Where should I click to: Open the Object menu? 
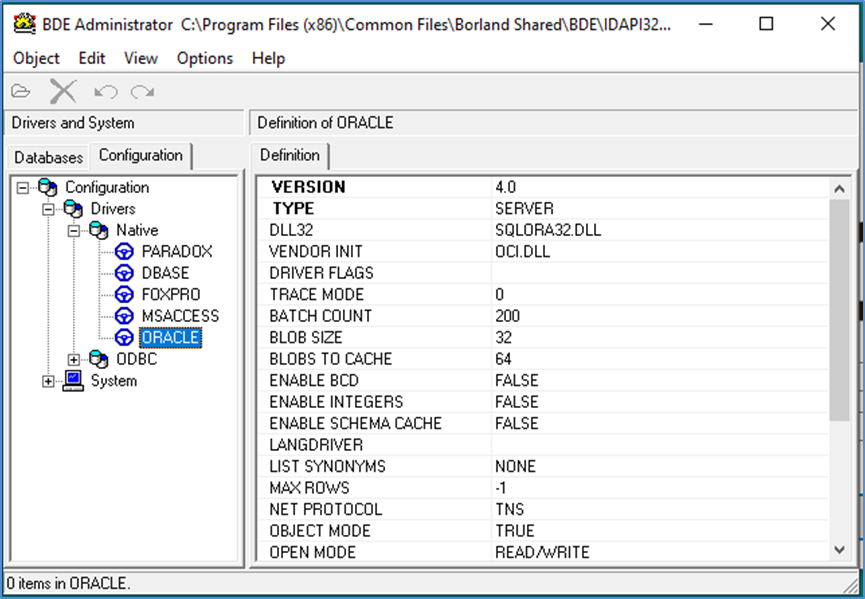[x=36, y=58]
